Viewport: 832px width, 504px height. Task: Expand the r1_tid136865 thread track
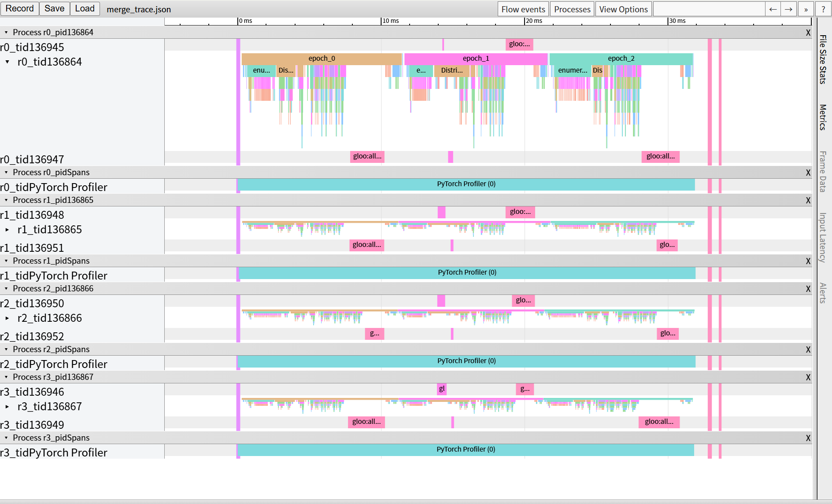7,230
